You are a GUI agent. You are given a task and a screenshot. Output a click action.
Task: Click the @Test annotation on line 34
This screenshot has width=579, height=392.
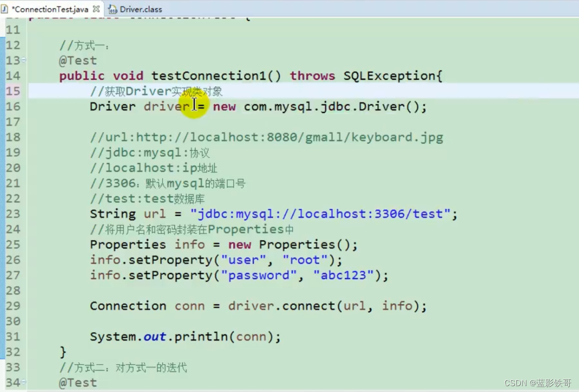77,383
